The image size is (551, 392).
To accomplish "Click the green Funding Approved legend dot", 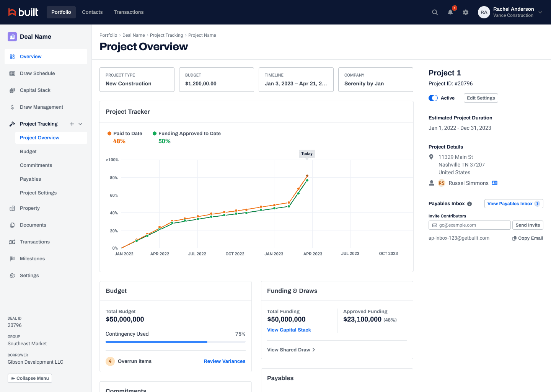I will point(155,134).
